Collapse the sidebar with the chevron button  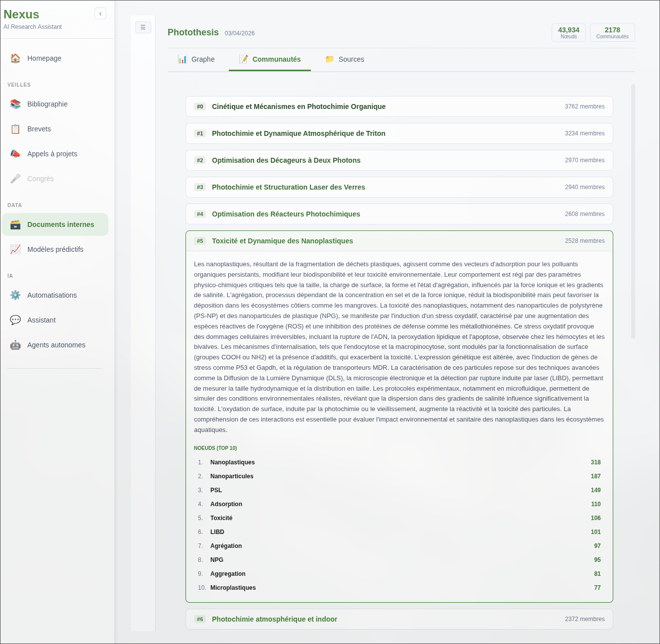[100, 14]
